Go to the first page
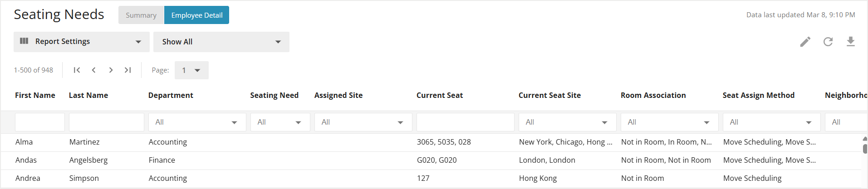Viewport: 868px width, 189px height. 77,70
